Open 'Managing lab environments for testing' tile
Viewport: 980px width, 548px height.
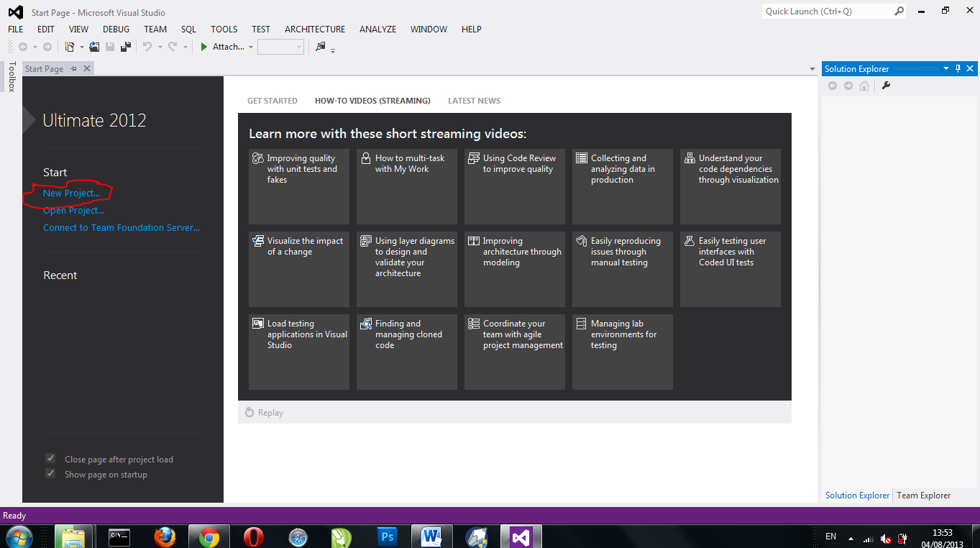click(x=623, y=352)
